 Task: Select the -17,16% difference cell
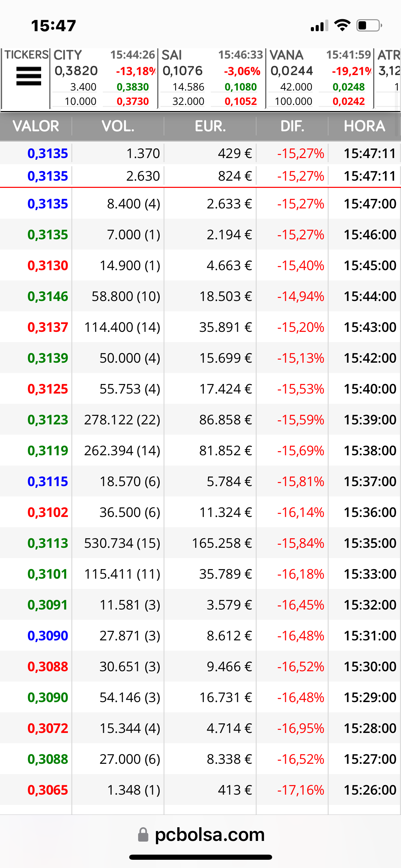(301, 790)
